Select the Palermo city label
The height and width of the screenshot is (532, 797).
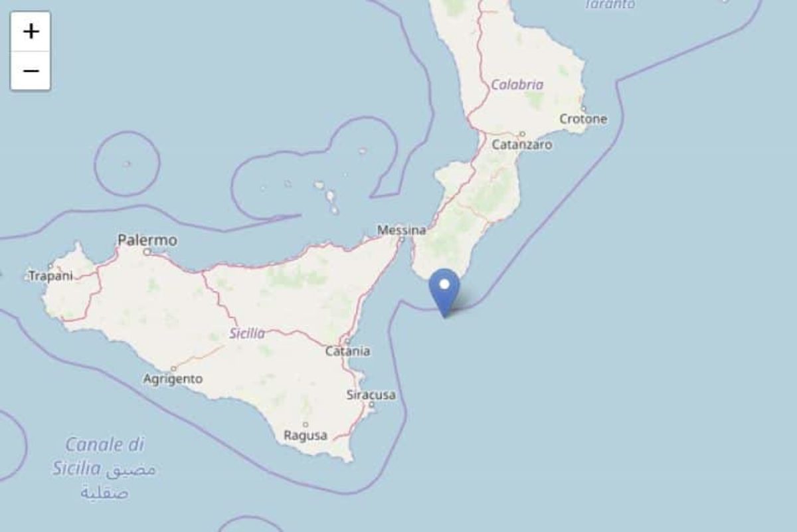147,240
